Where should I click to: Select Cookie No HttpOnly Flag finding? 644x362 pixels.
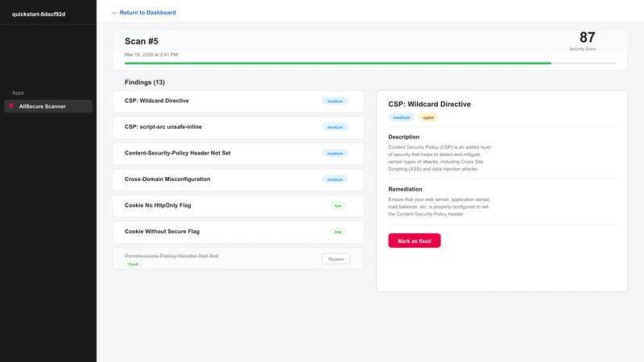point(238,206)
